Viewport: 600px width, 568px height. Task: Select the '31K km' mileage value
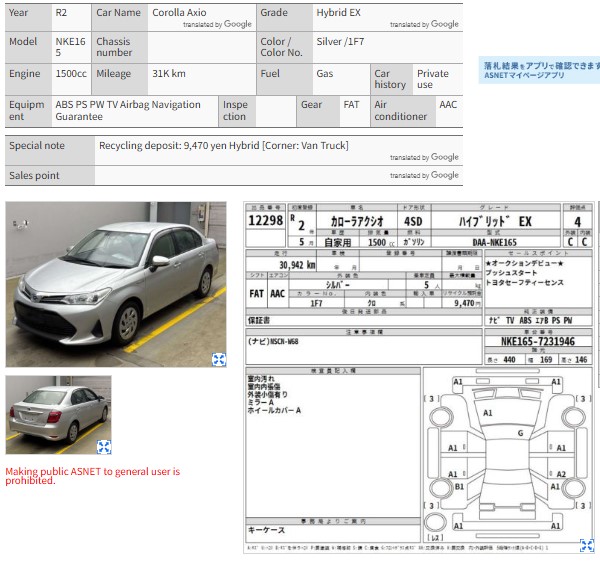tap(169, 73)
